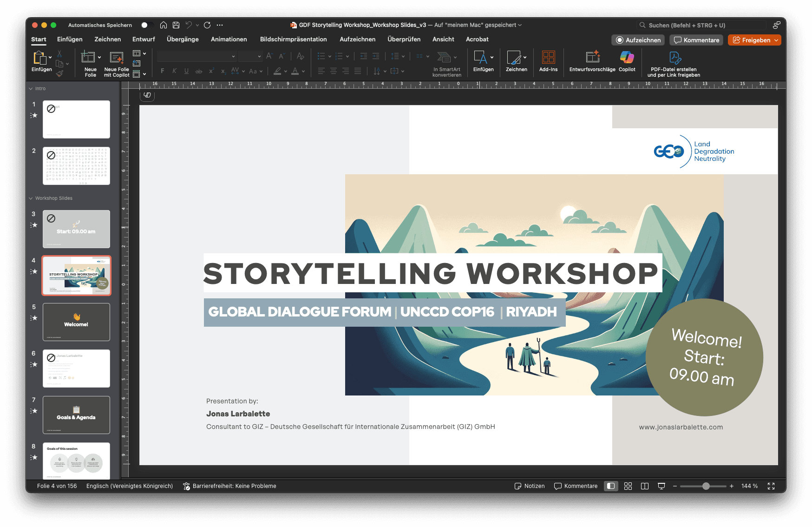Screen dimensions: 812x527
Task: Click fit slide to window icon
Action: pos(771,486)
